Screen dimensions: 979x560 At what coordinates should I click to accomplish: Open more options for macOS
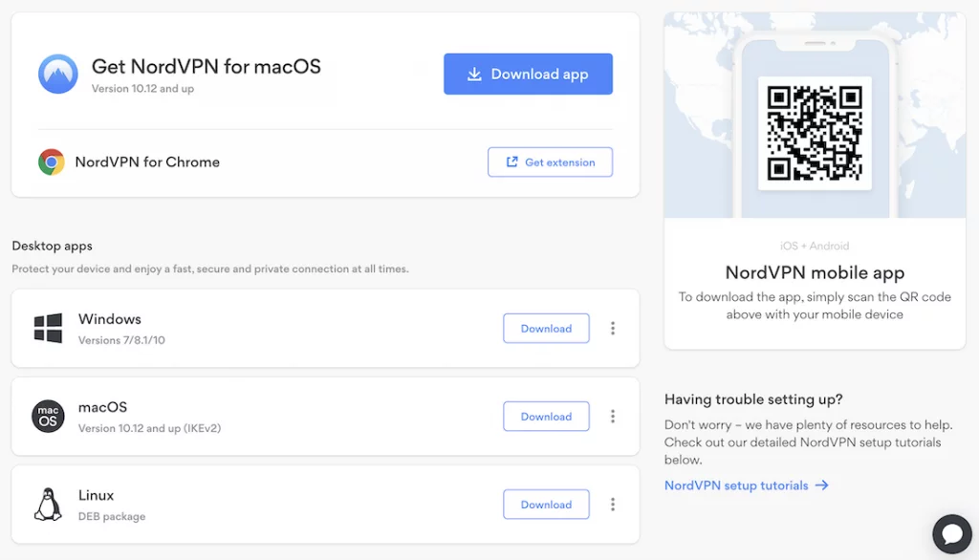point(613,417)
